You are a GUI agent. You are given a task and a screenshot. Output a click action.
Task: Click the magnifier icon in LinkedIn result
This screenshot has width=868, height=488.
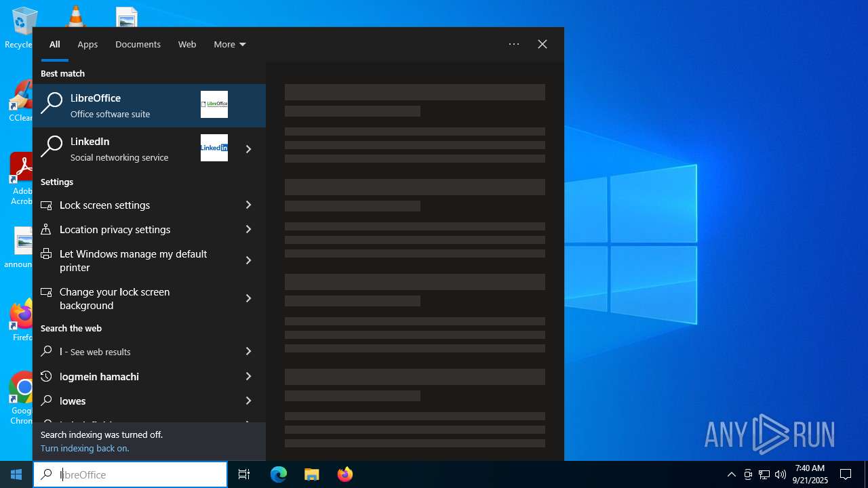pos(52,146)
